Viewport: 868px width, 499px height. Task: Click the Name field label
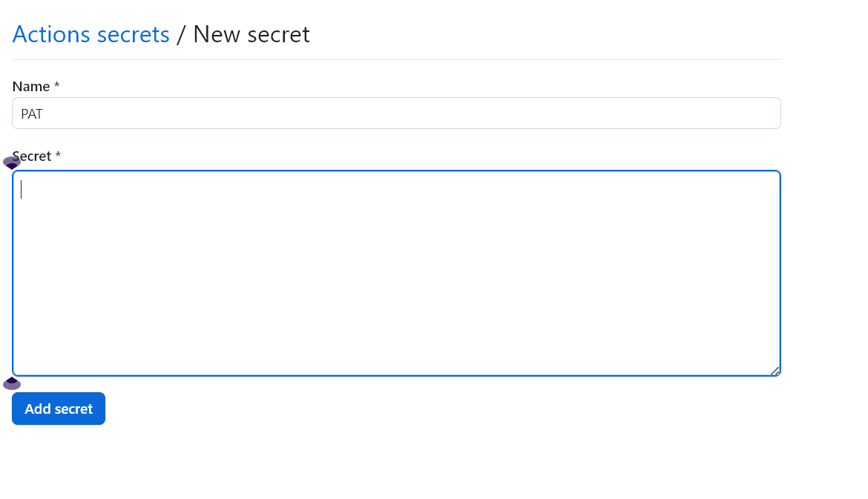[29, 86]
